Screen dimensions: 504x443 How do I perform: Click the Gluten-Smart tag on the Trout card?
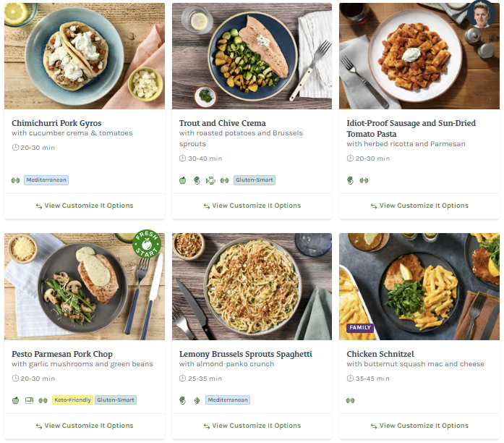[x=255, y=180]
